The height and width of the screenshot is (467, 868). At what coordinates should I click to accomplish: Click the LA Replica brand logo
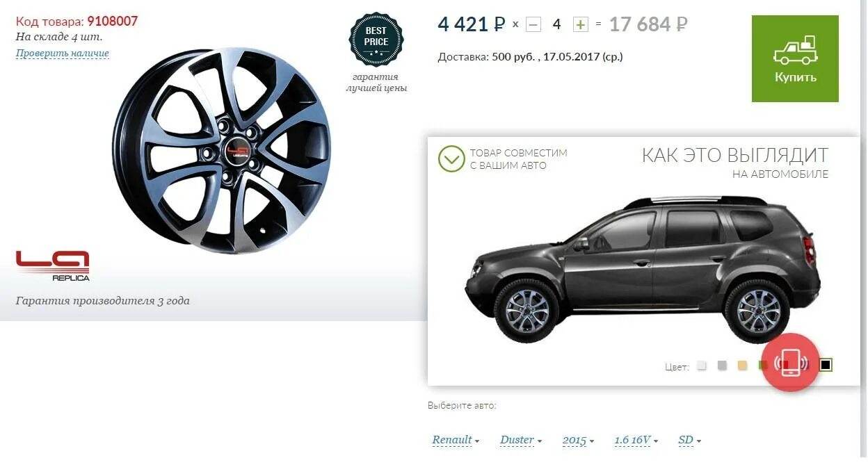[53, 266]
